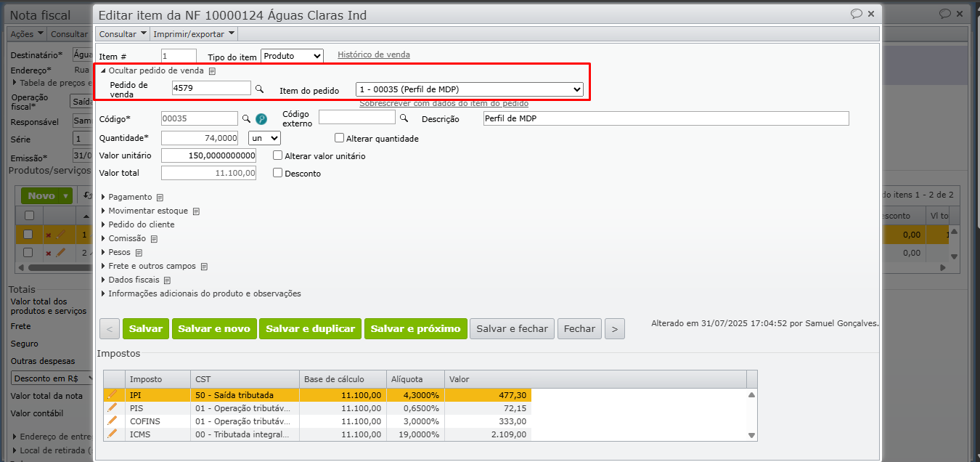The image size is (980, 462).
Task: Open the Histórico de venda link
Action: [373, 54]
